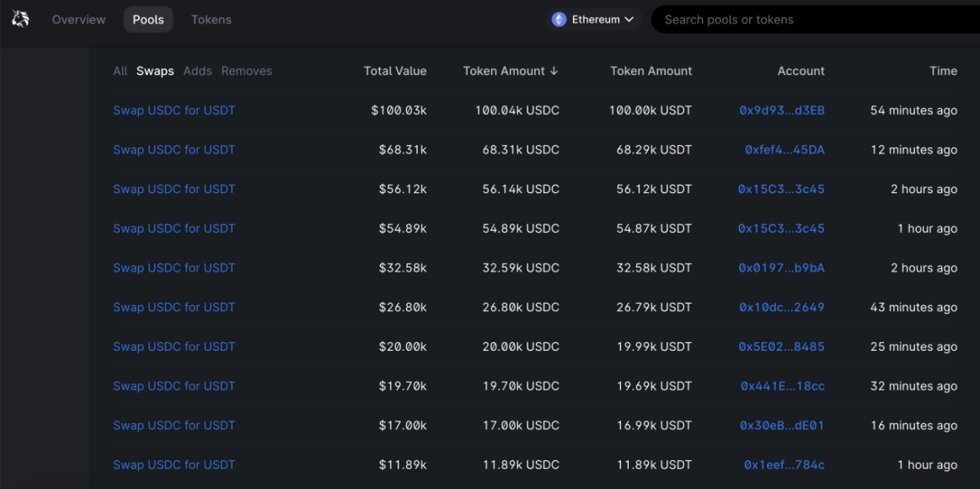Go to the Overview tab
This screenshot has width=980, height=489.
pos(78,19)
